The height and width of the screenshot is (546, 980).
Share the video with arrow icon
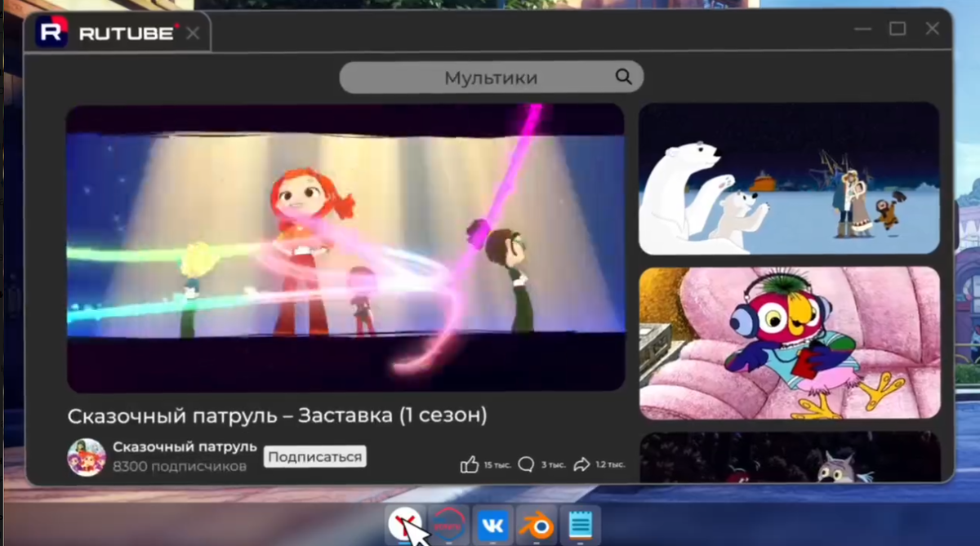tap(581, 464)
